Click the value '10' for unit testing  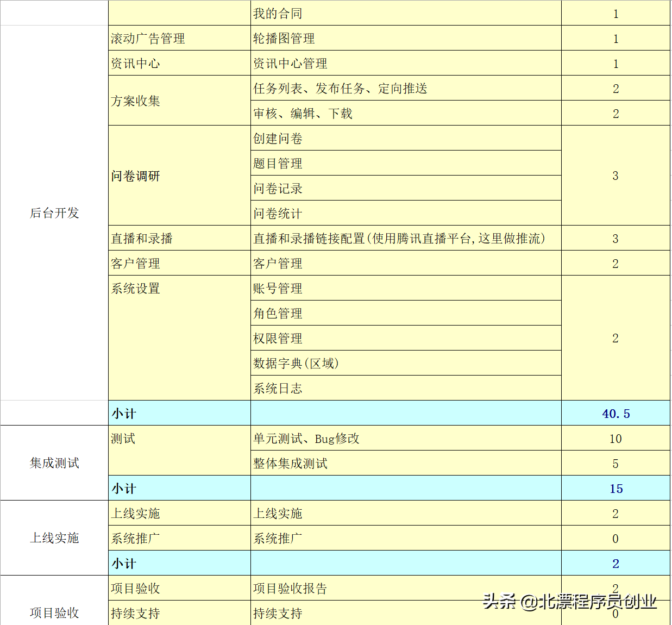point(616,438)
